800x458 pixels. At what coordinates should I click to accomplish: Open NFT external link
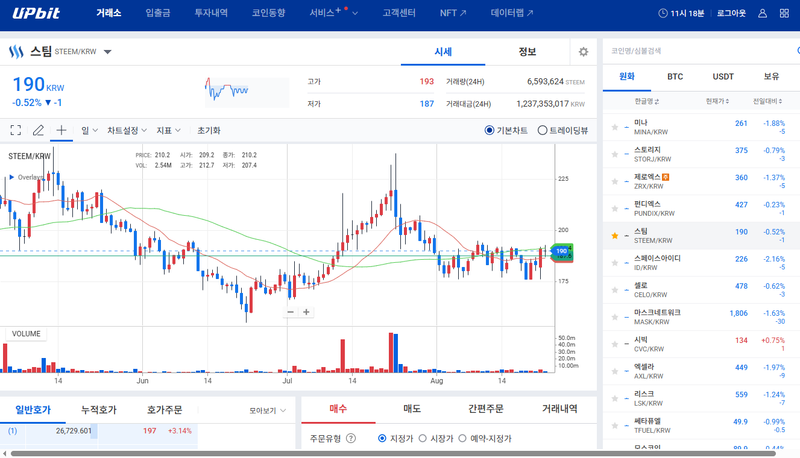pyautogui.click(x=453, y=13)
